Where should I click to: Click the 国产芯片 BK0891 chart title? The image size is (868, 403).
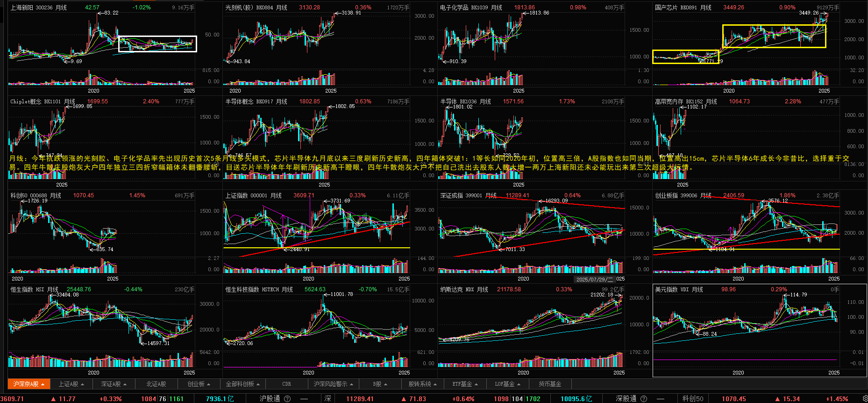coord(683,7)
